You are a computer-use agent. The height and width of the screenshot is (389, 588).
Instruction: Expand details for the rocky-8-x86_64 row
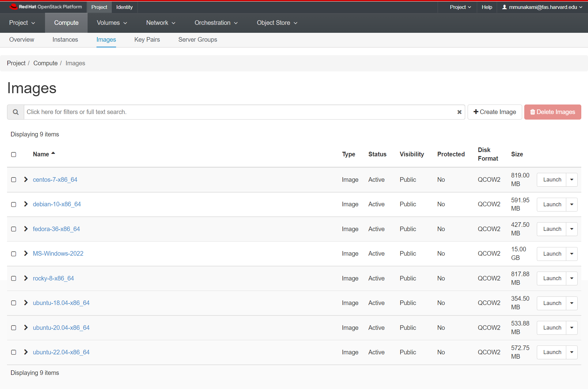click(x=26, y=278)
